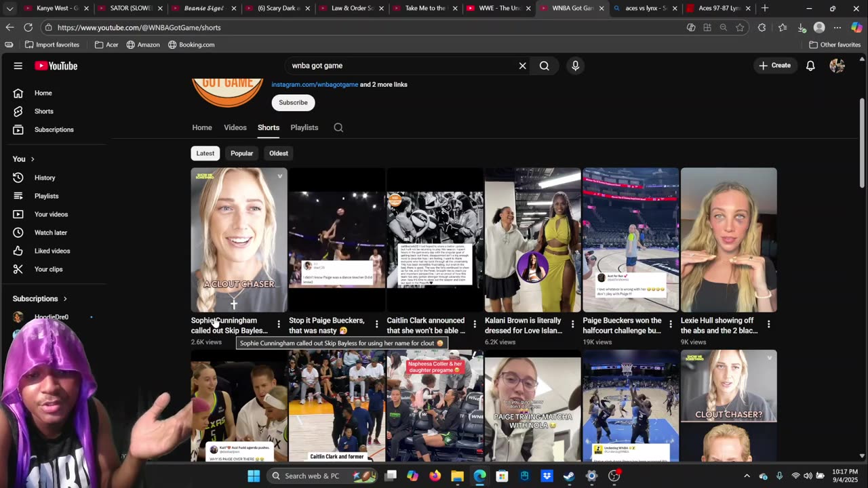
Task: Open more options for Sophie Cunningham short
Action: [278, 325]
